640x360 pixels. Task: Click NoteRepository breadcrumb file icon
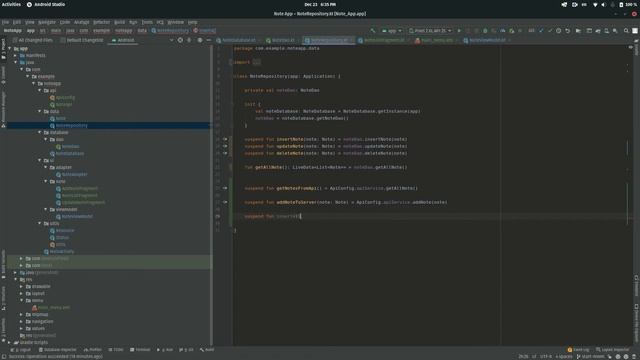point(153,31)
